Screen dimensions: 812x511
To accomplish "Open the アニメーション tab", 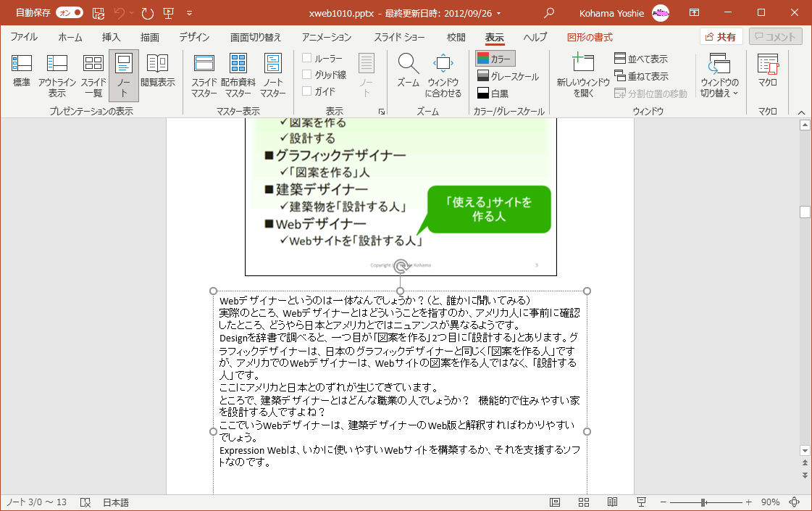I will [326, 37].
